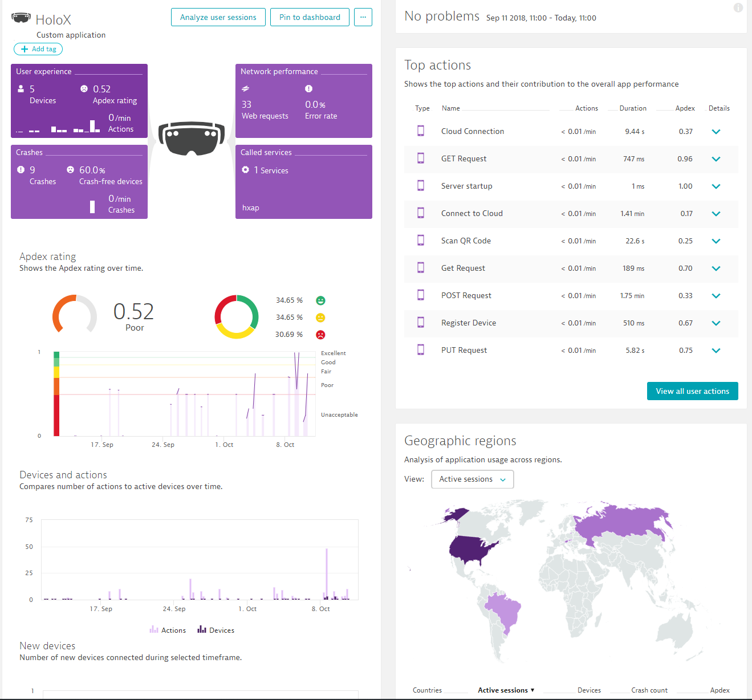Toggle sorting on the Active sessions column header
The height and width of the screenshot is (700, 752).
pyautogui.click(x=504, y=690)
